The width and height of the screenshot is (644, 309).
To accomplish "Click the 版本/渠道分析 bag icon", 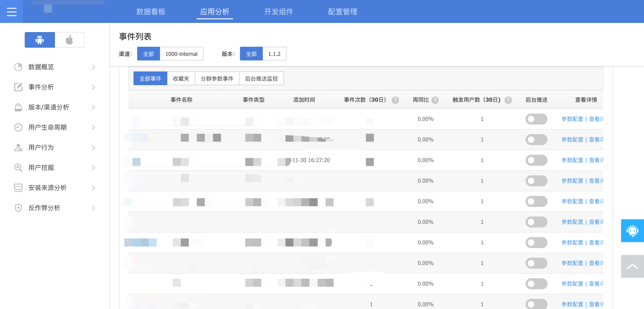I will (18, 107).
